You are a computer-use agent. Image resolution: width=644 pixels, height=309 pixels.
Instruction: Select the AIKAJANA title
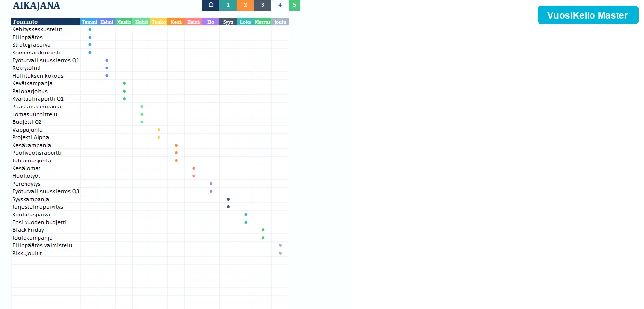[x=37, y=5]
